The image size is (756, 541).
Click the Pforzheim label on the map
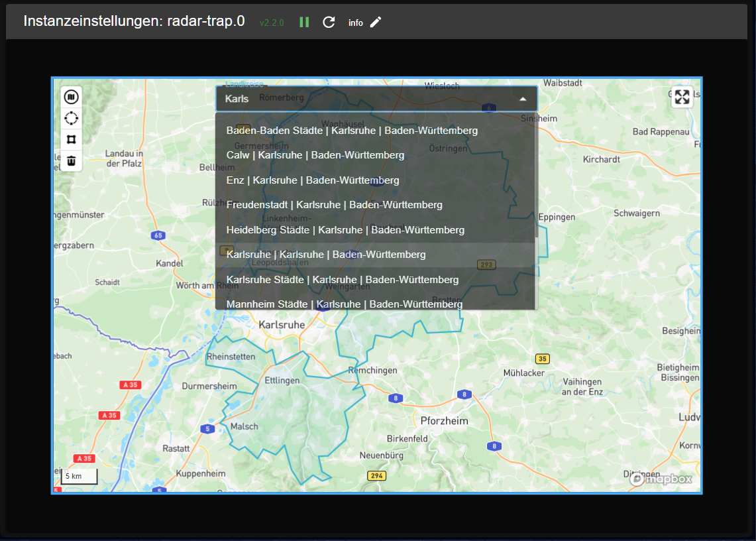click(x=444, y=421)
